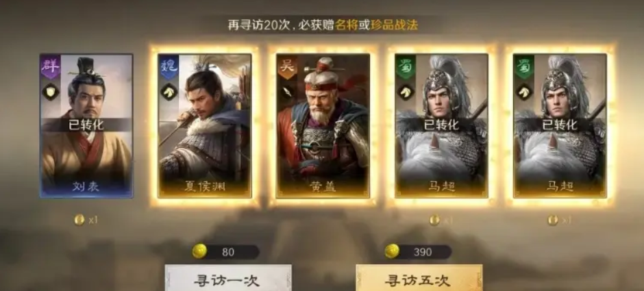
Task: Open the 夏侯渊 hero card
Action: click(205, 125)
